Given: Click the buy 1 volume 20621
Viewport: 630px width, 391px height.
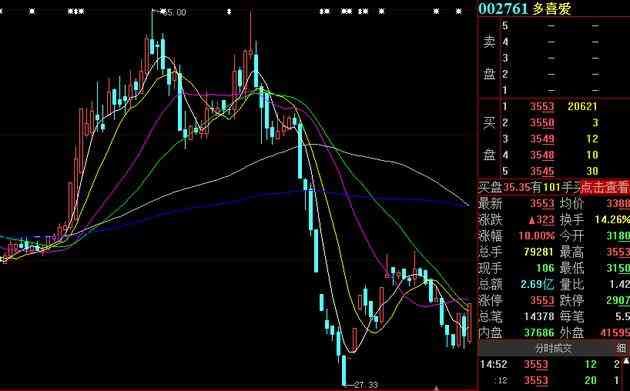Looking at the screenshot, I should [x=582, y=106].
